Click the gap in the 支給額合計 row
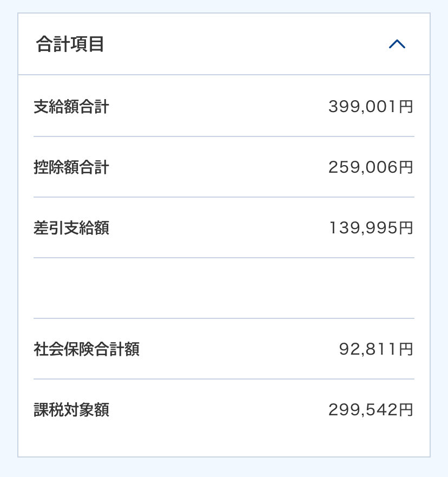Screen dimensions: 448x477 click(x=219, y=107)
